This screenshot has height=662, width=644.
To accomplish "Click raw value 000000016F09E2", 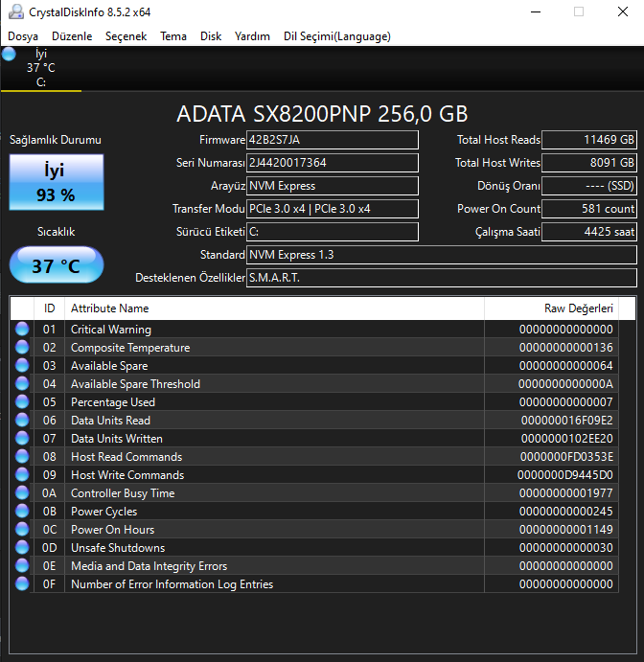I will click(566, 420).
